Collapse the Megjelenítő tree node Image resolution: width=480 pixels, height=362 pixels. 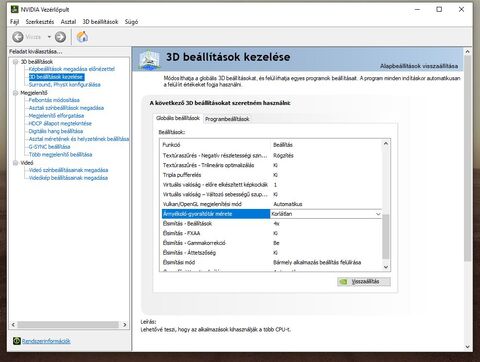[15, 93]
